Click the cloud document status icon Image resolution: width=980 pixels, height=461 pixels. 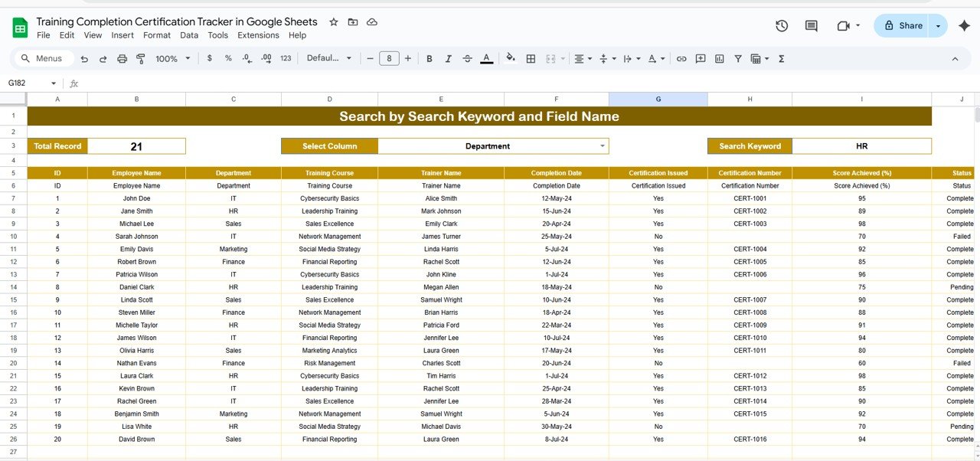tap(372, 22)
